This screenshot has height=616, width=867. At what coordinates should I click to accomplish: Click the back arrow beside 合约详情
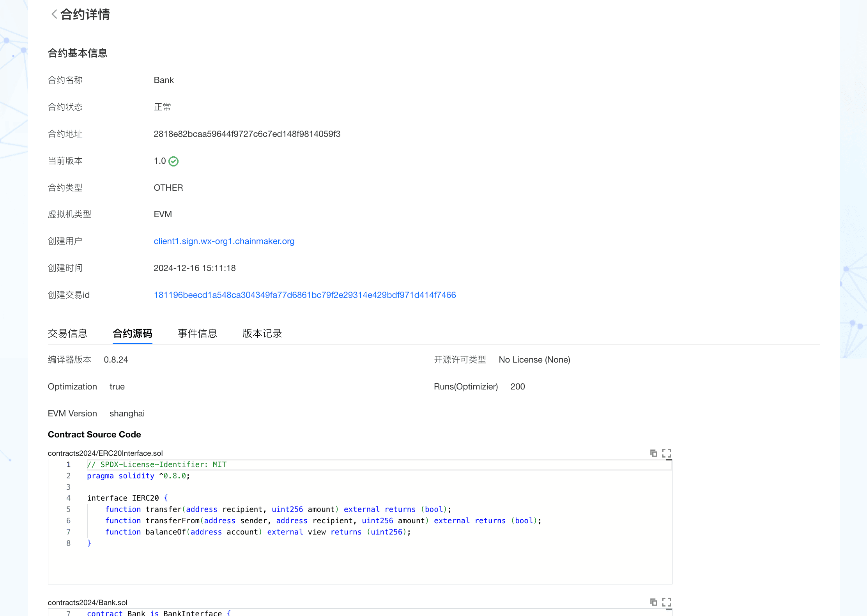point(54,14)
